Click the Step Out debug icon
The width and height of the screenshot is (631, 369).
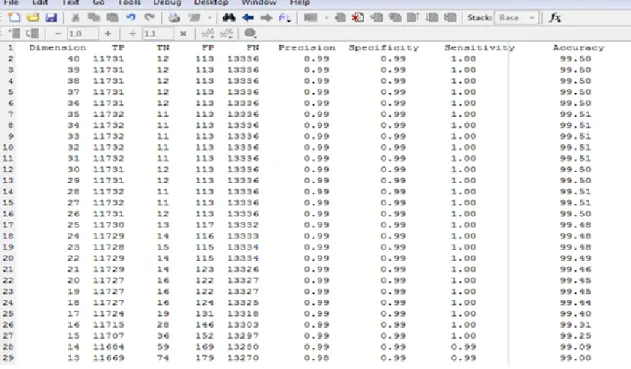pos(413,17)
